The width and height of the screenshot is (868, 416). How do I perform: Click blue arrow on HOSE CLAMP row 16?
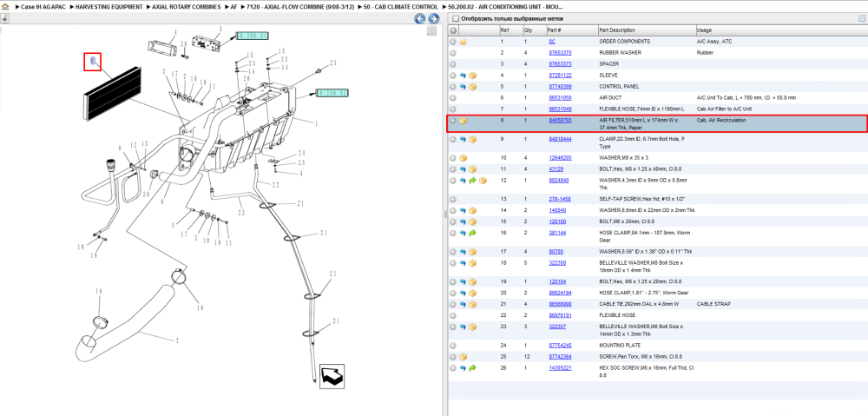tap(464, 233)
